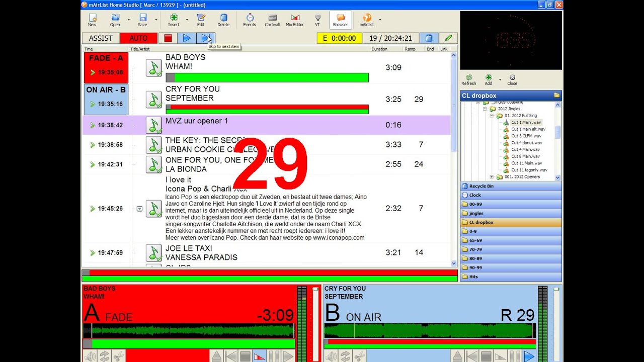
Task: Delete the selected item via the Delete icon
Action: coord(223,20)
